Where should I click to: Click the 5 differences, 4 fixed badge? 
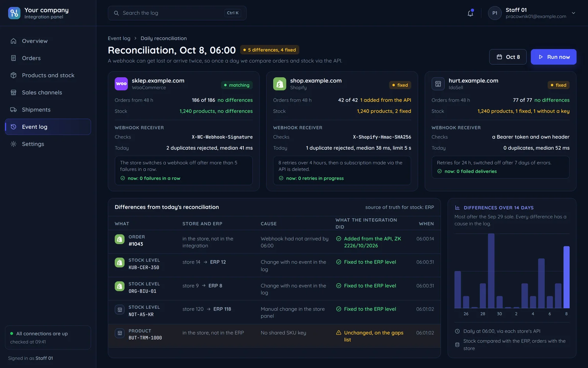point(270,50)
